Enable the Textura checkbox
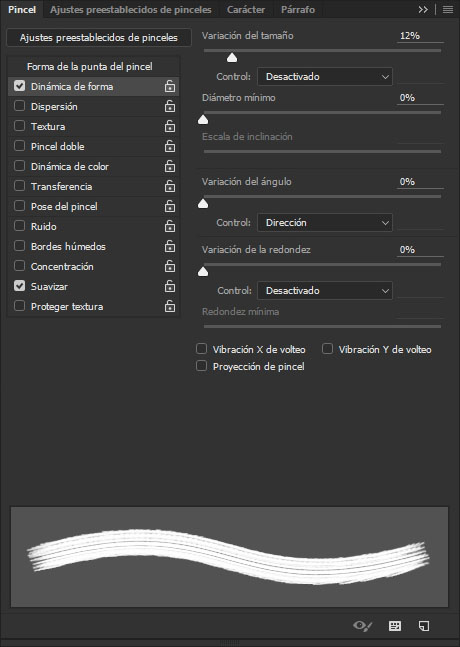 pos(19,126)
